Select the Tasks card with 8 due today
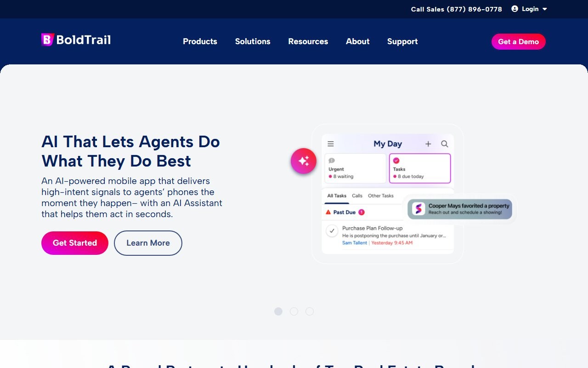Viewport: 588px width, 368px height. click(419, 168)
